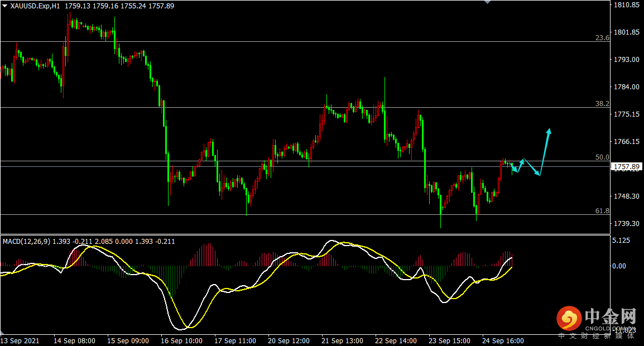644x346 pixels.
Task: Click the OHLC values starting with 1759.13
Action: pyautogui.click(x=119, y=6)
